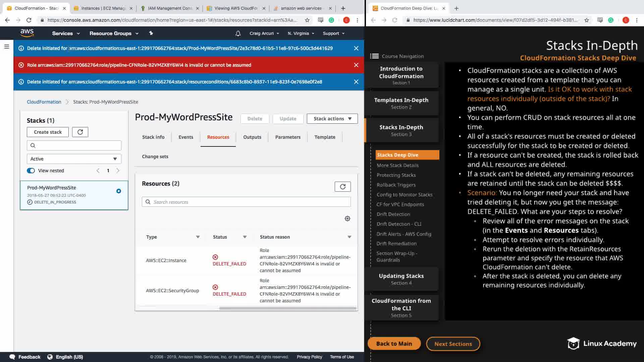Open the AWS hamburger side menu

click(x=6, y=47)
